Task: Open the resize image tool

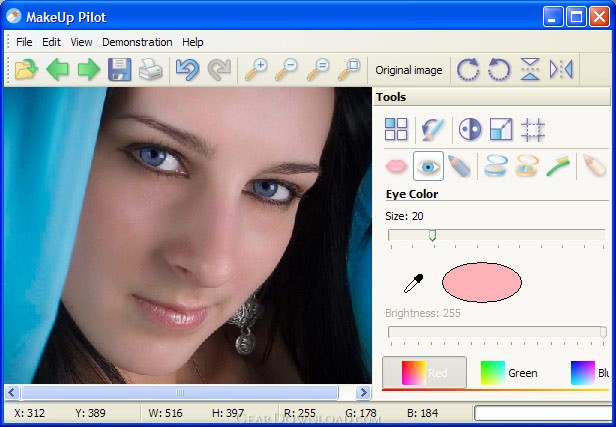Action: pyautogui.click(x=501, y=129)
